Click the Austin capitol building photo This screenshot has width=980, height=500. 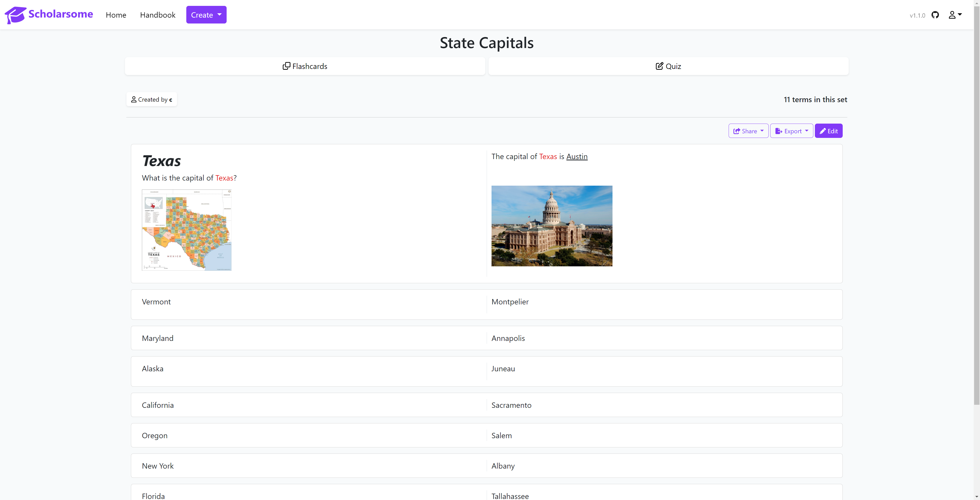click(552, 226)
